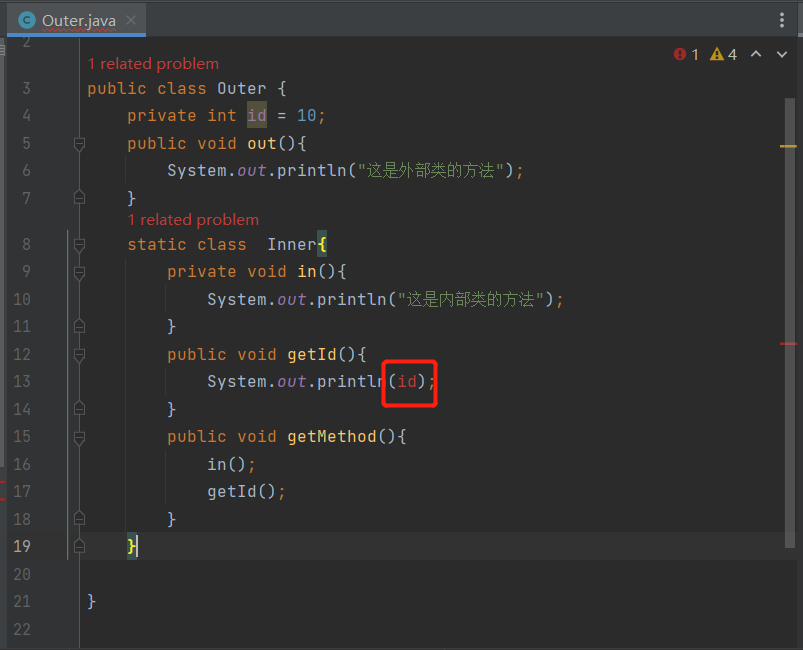Image resolution: width=803 pixels, height=650 pixels.
Task: Collapse the in() method fold on line 9
Action: [x=79, y=272]
